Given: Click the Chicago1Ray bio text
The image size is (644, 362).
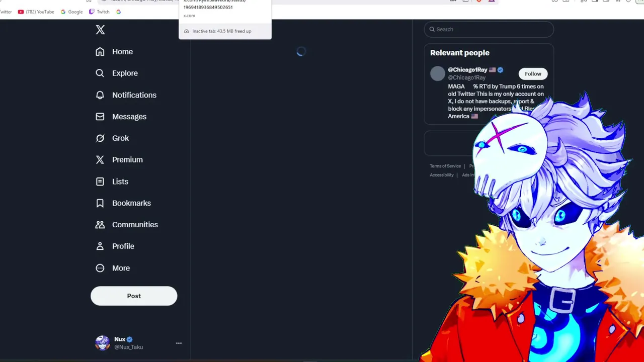Looking at the screenshot, I should coord(496,101).
